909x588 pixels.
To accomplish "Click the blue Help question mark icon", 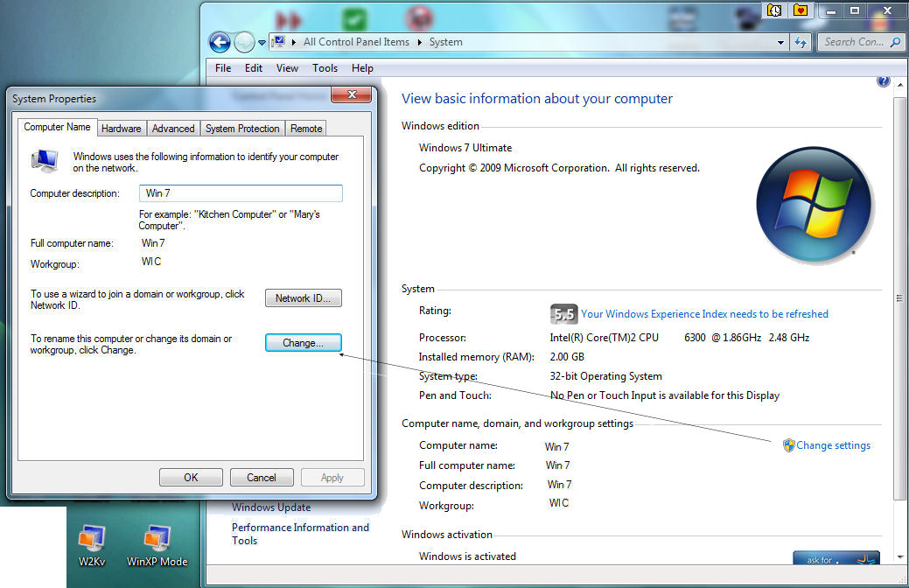I will [883, 81].
